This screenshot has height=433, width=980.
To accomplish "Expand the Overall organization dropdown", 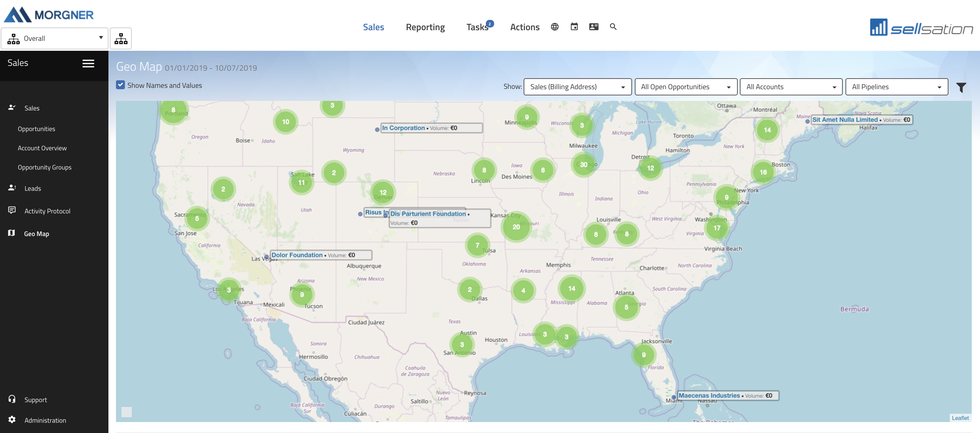I will coord(55,38).
